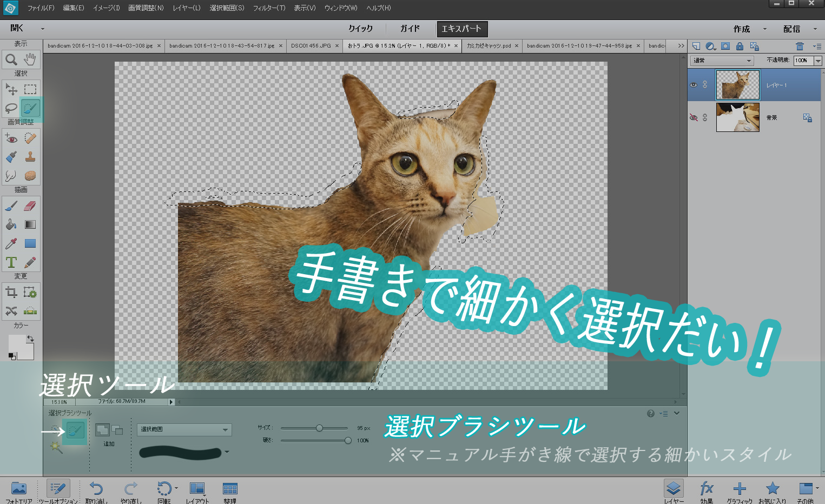Select the Eraser tool

(30, 205)
